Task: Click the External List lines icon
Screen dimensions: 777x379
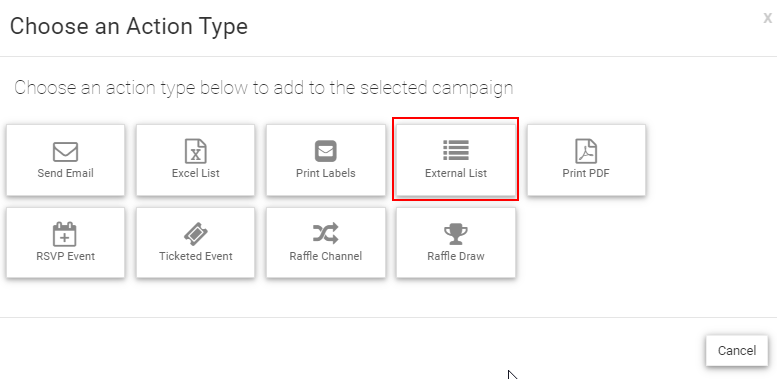Action: point(456,150)
